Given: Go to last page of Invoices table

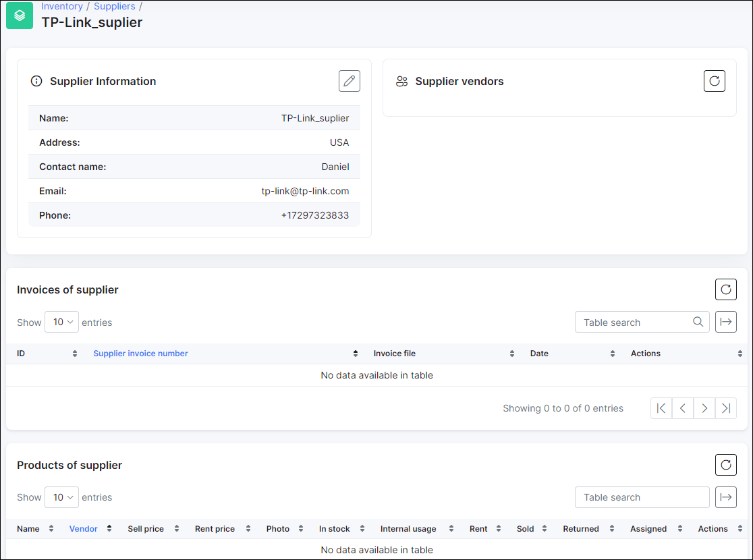Looking at the screenshot, I should (726, 408).
